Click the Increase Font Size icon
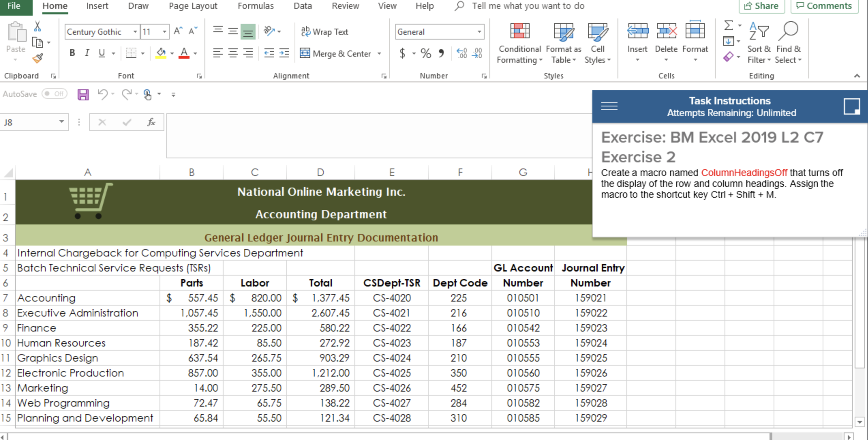The height and width of the screenshot is (440, 868). [178, 31]
